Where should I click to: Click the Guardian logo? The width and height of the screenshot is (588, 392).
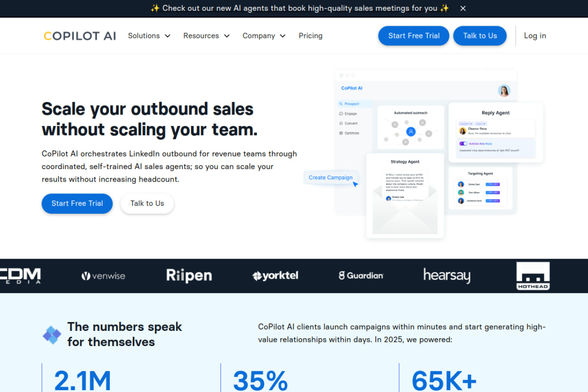361,276
